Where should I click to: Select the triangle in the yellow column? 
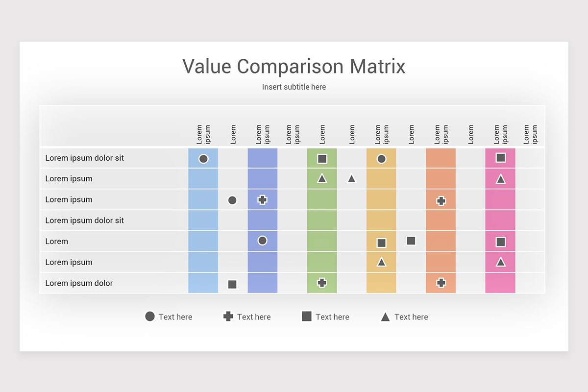click(381, 262)
